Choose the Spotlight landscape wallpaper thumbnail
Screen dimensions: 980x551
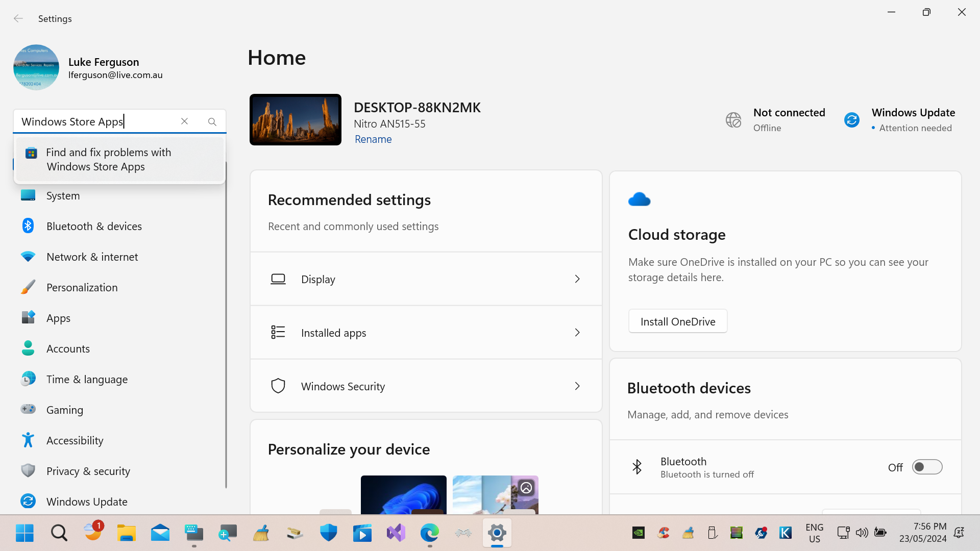pos(495,494)
